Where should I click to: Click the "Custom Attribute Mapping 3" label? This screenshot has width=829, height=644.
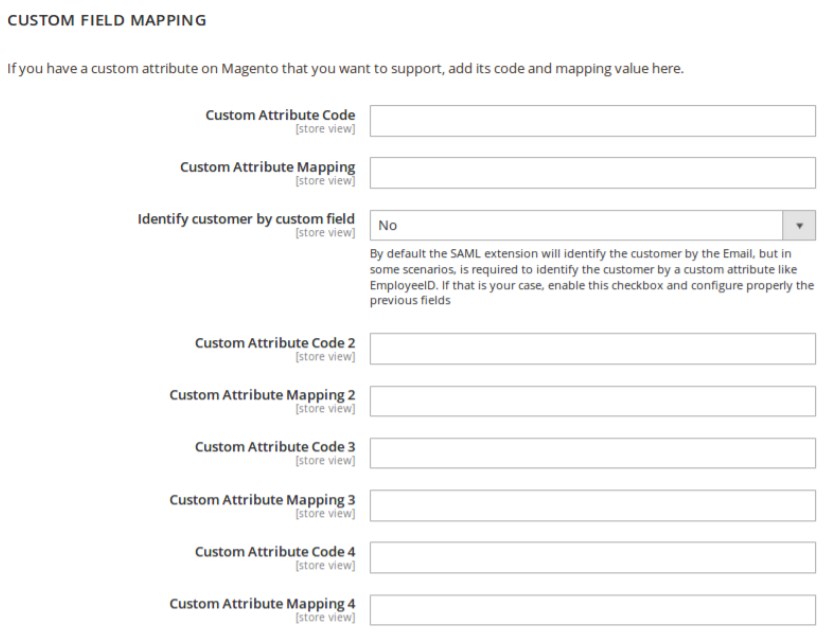(262, 499)
